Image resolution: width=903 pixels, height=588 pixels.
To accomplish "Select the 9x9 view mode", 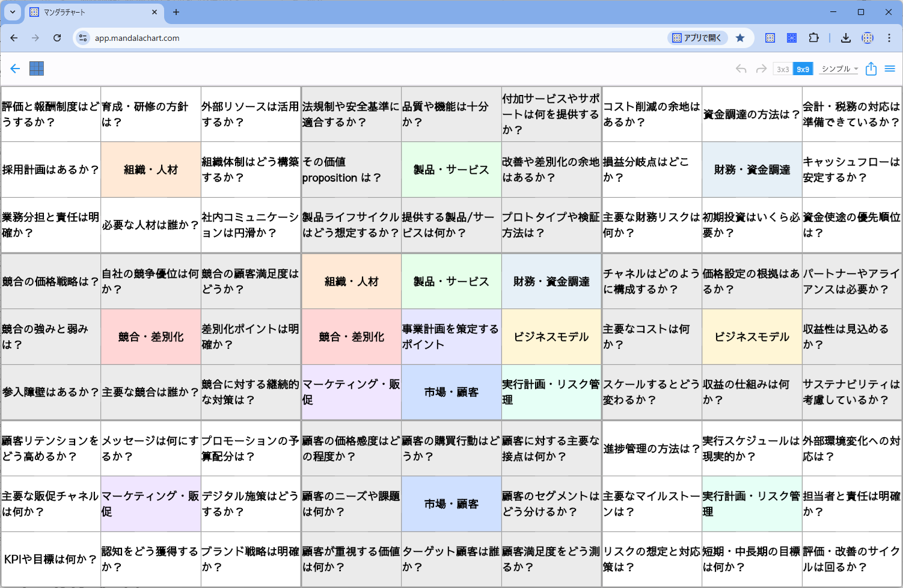I will pos(803,69).
